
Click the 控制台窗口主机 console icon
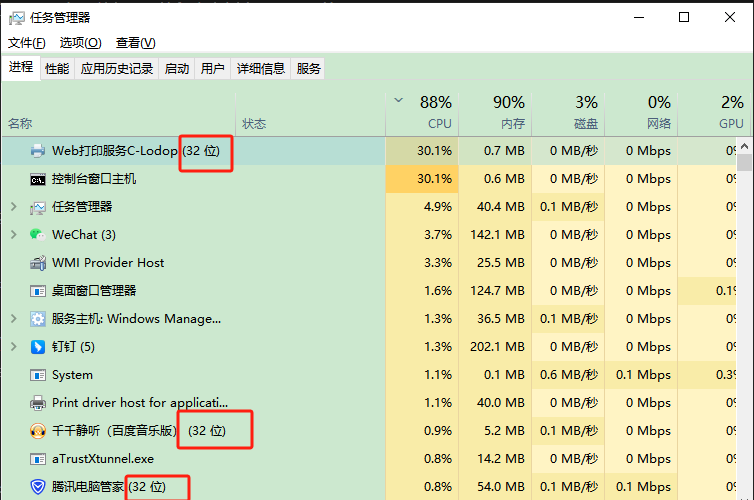[38, 180]
